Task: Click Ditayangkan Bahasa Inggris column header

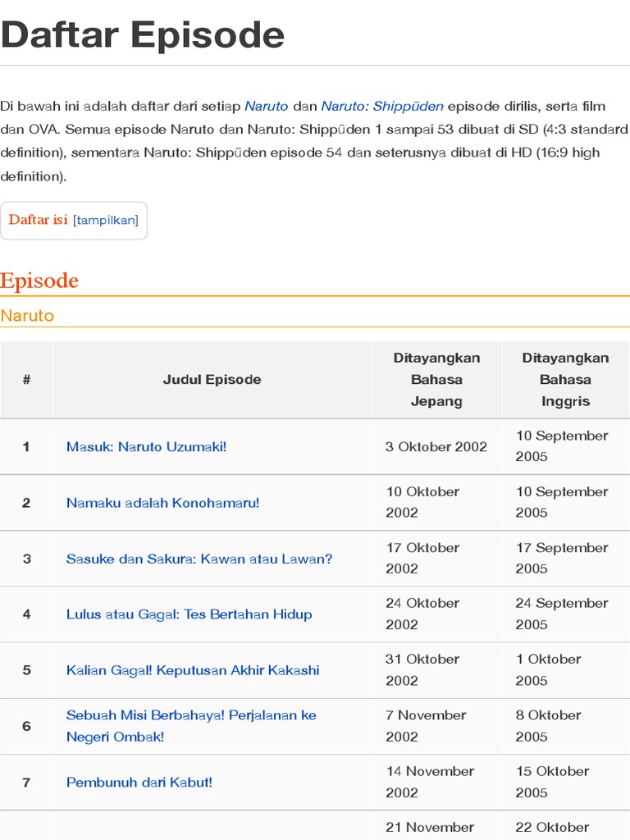Action: pos(565,380)
